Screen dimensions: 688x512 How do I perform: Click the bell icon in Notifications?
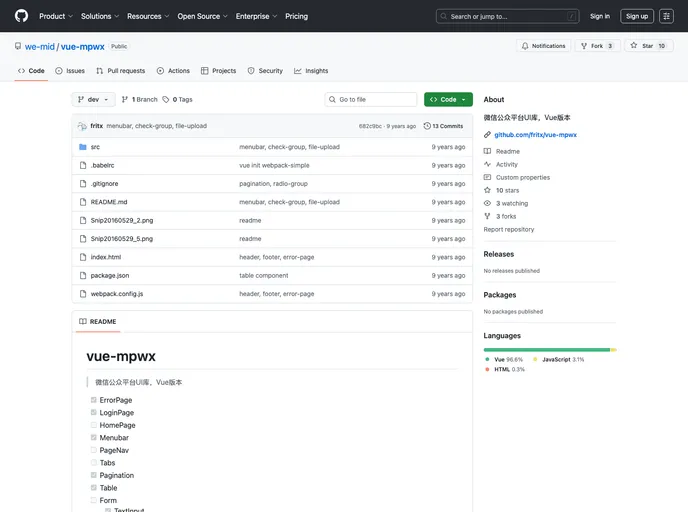coord(525,46)
